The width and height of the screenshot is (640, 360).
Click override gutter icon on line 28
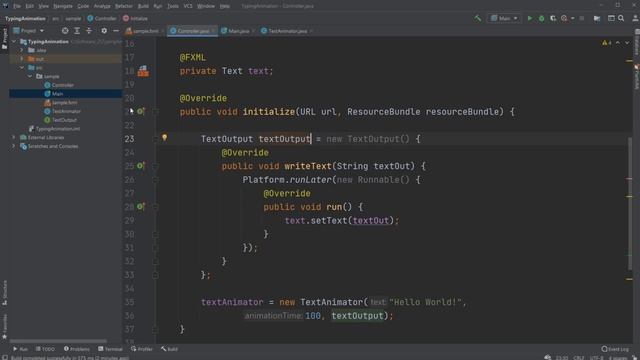pyautogui.click(x=140, y=207)
